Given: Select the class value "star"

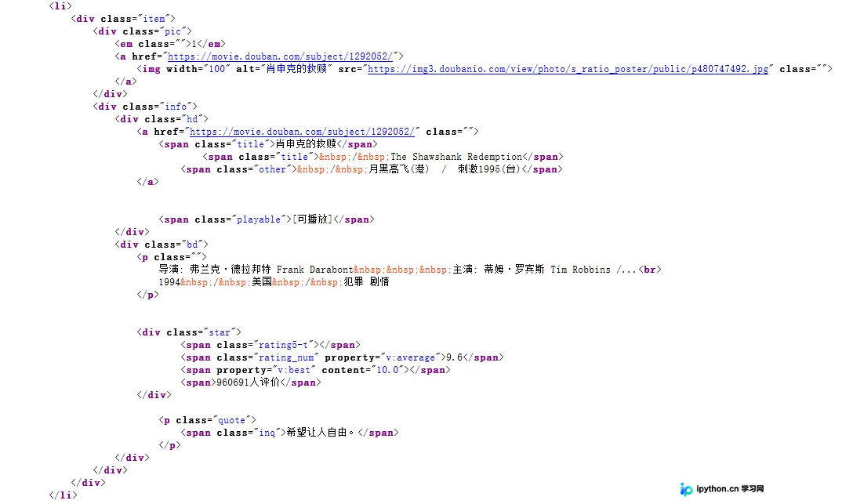Looking at the screenshot, I should pyautogui.click(x=220, y=332).
